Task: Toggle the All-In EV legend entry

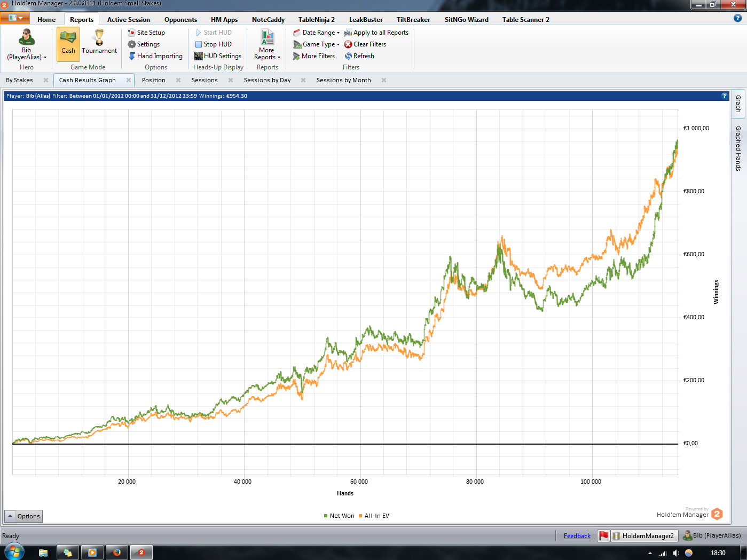Action: point(374,516)
